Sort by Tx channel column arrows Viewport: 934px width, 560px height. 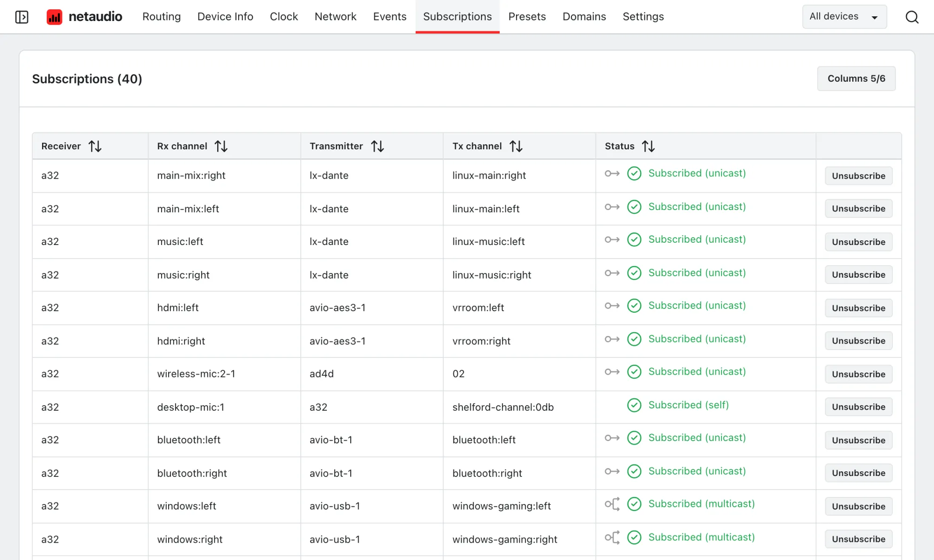pyautogui.click(x=516, y=147)
